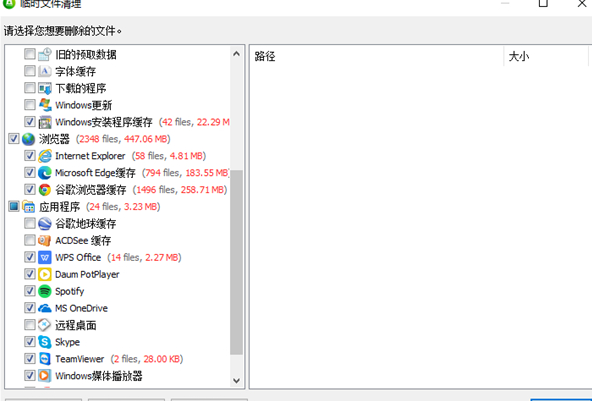Click the MS OneDrive cloud icon
Viewport: 592px width, 401px height.
coord(45,308)
